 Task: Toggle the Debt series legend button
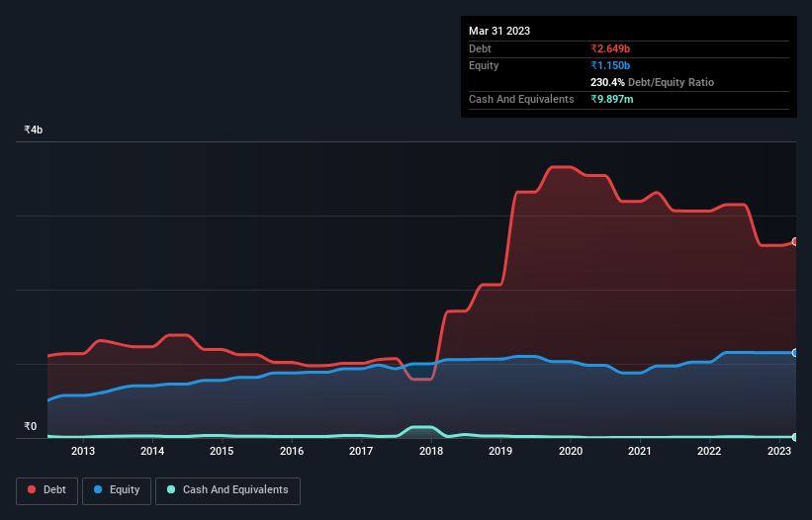pos(46,490)
